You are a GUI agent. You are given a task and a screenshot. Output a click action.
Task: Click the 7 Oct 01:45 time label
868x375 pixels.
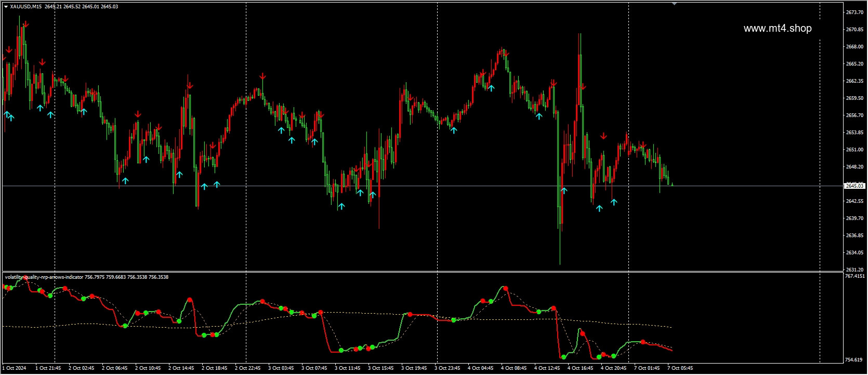tap(647, 368)
